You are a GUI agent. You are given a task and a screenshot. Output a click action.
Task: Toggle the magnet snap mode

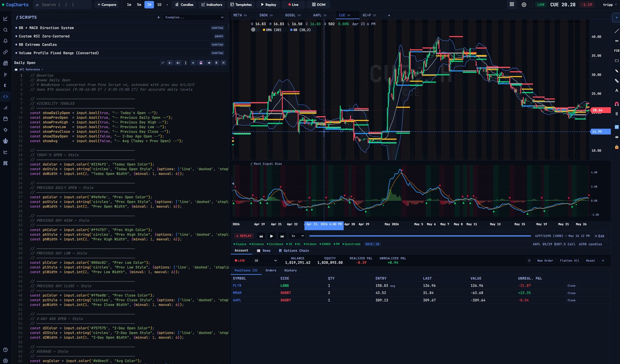pos(617,104)
